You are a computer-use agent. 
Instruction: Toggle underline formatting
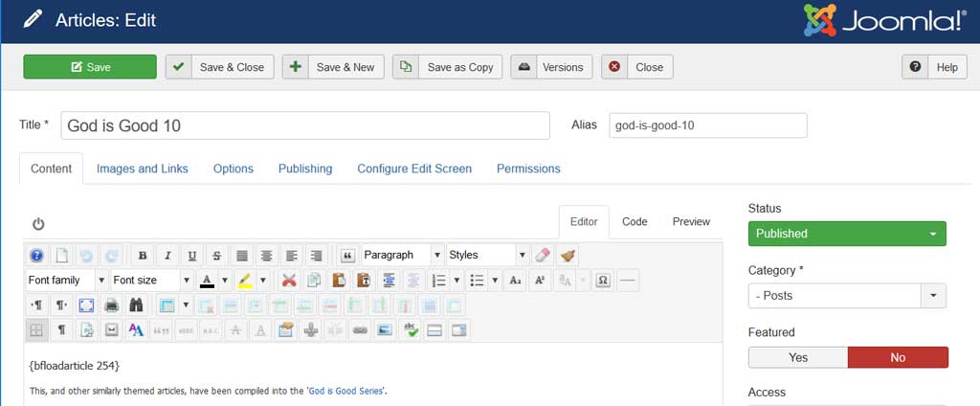(191, 256)
